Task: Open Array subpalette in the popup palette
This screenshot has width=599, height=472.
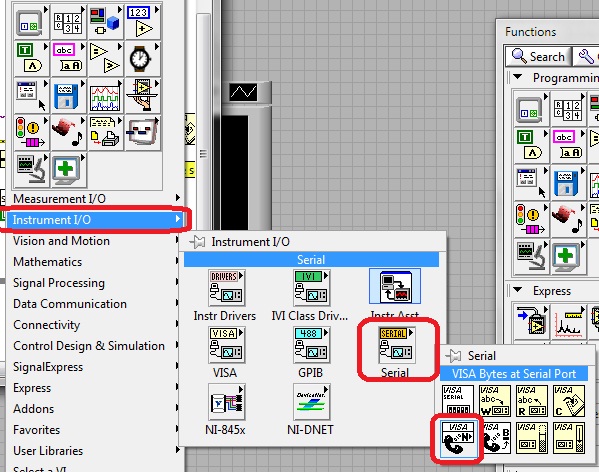Action: (x=68, y=21)
